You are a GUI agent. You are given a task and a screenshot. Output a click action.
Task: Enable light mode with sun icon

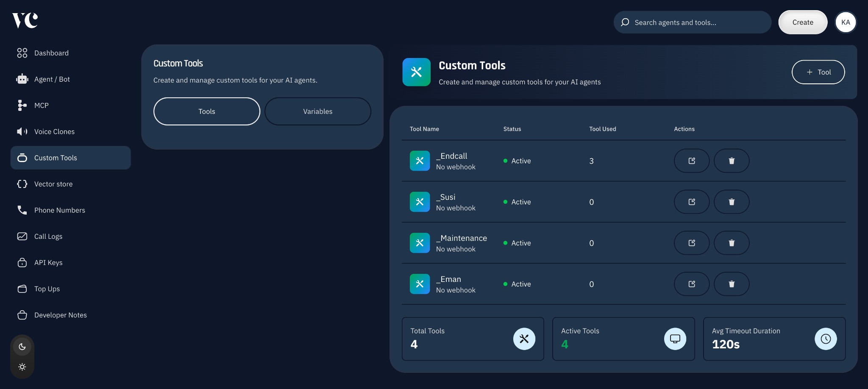(x=22, y=367)
